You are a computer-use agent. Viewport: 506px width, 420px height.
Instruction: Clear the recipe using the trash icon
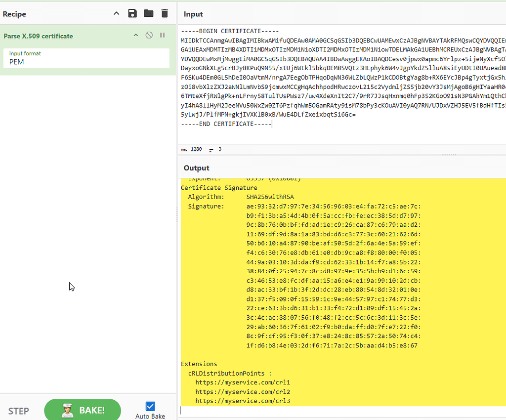[165, 13]
